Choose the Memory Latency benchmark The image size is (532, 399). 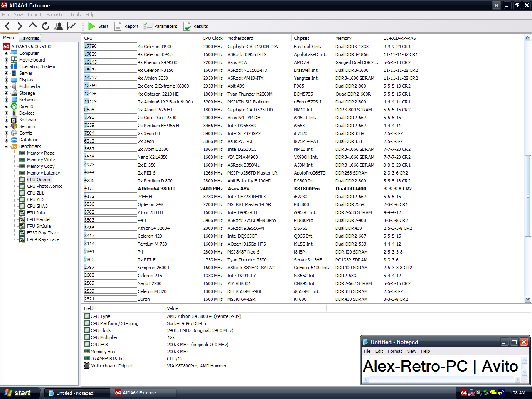click(43, 173)
